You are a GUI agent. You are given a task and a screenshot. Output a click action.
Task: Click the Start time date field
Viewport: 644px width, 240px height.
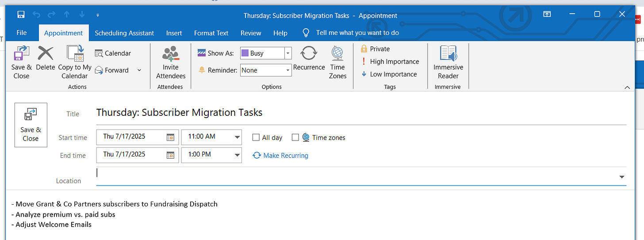131,137
